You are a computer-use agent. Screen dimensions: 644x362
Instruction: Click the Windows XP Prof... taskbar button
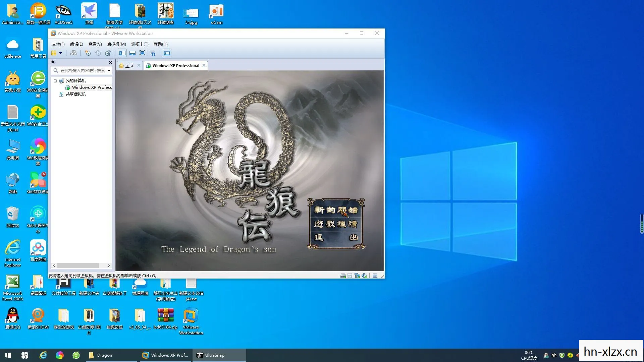coord(165,355)
